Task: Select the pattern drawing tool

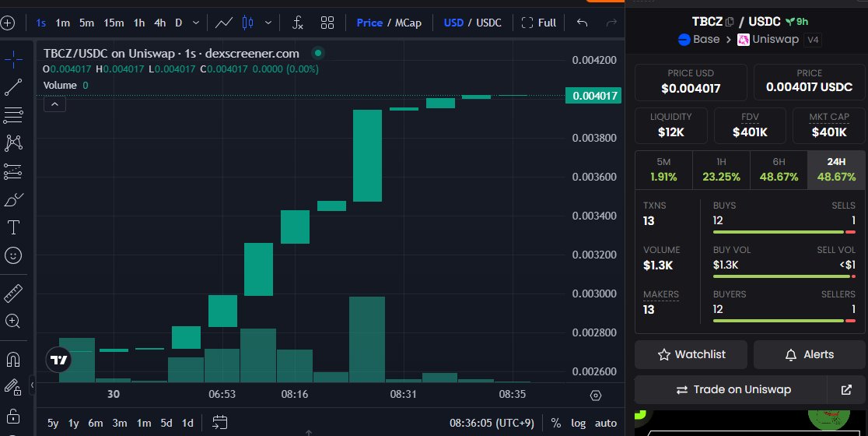Action: click(13, 143)
